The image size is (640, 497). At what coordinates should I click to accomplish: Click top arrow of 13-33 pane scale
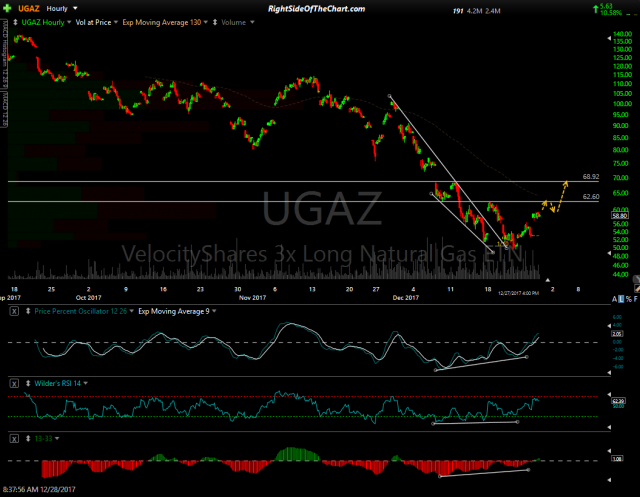tap(609, 451)
